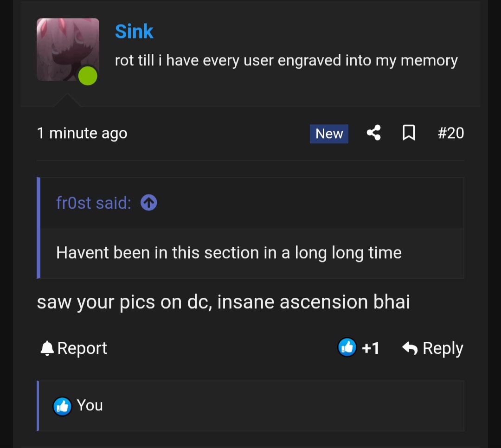501x448 pixels.
Task: Click the blue New badge
Action: pos(329,134)
